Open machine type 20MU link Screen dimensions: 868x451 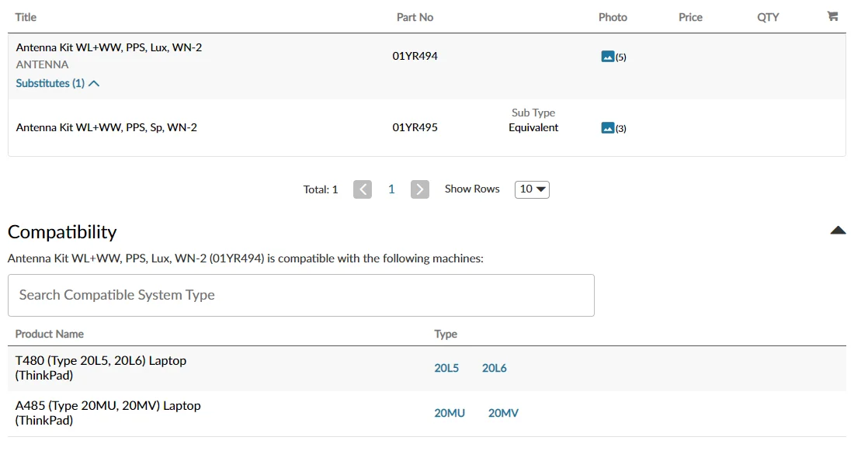[450, 413]
